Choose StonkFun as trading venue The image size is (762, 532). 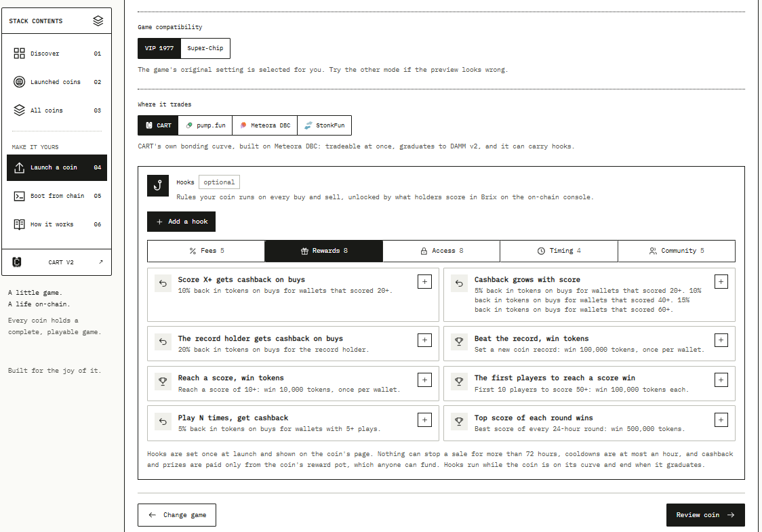(x=324, y=125)
